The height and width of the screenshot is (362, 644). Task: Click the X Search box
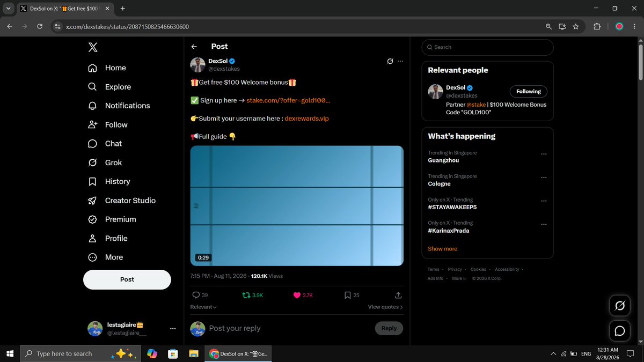click(x=487, y=47)
